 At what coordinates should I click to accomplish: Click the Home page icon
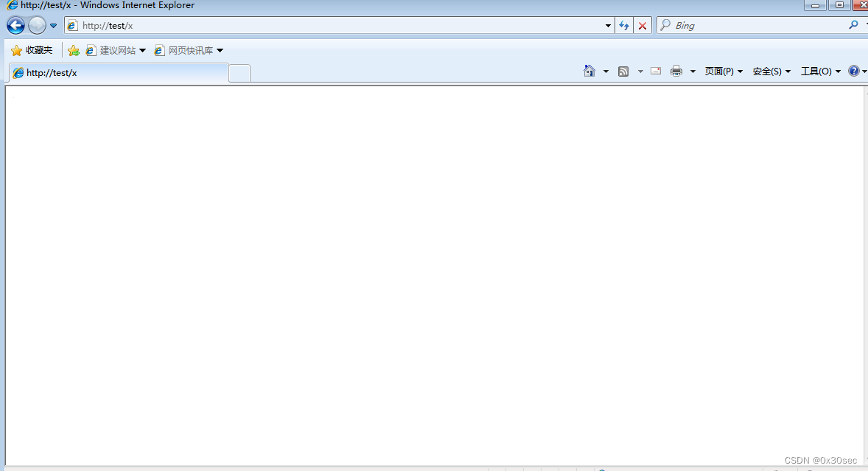[x=589, y=71]
